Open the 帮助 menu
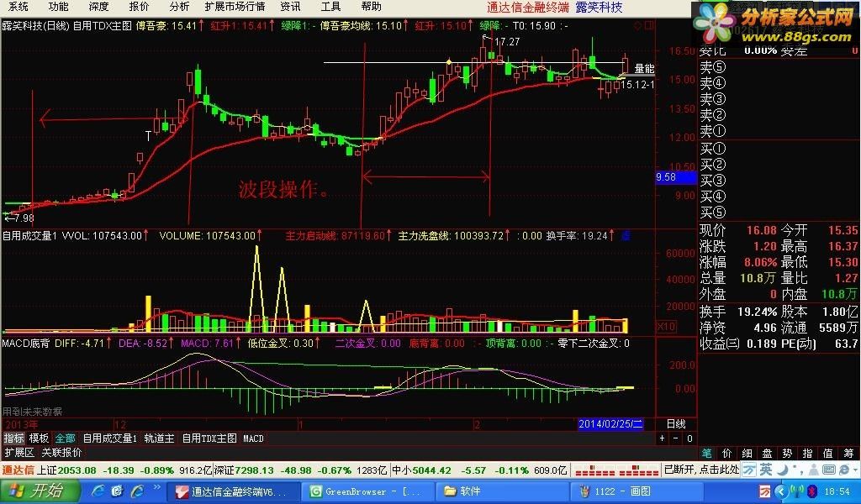Screen dimensions: 861x504 371,7
